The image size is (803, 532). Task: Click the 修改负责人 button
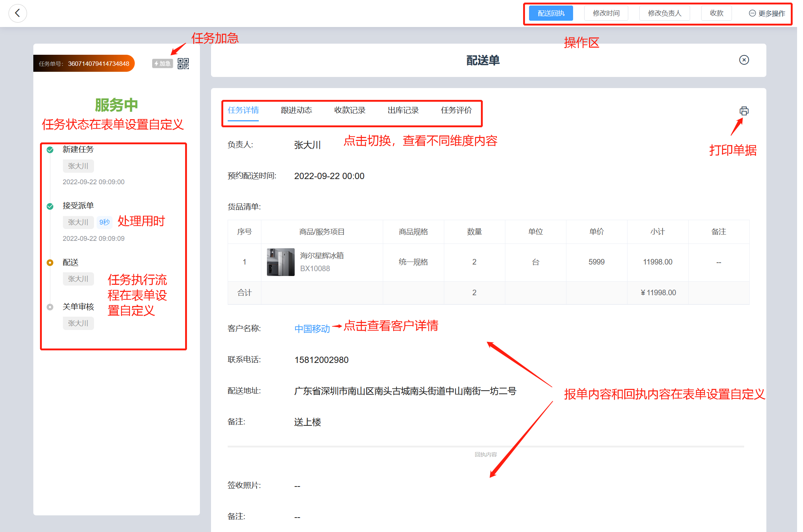(664, 13)
